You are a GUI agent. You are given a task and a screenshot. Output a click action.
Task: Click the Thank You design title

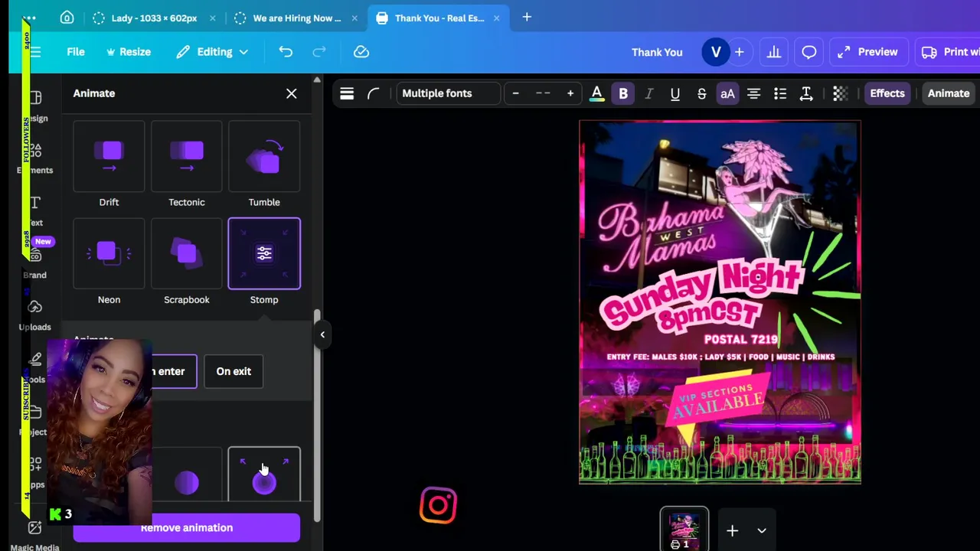coord(657,52)
